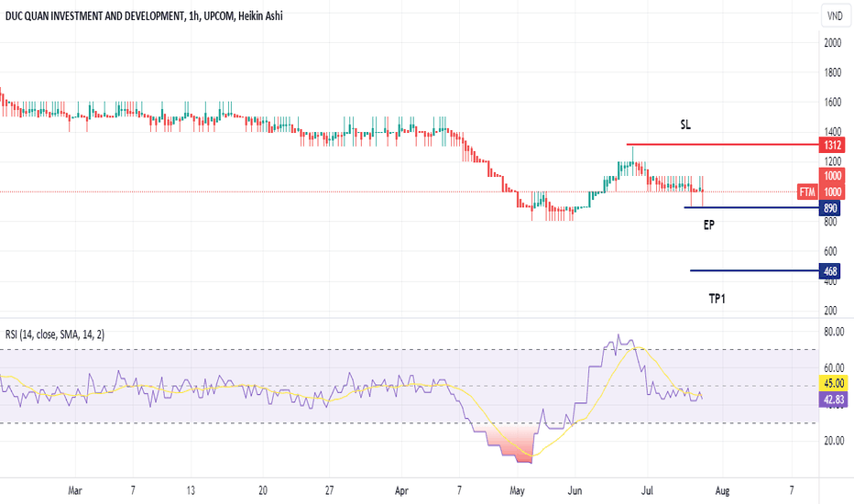Click the VND currency button
Viewport: 854px width, 504px height.
(x=835, y=16)
